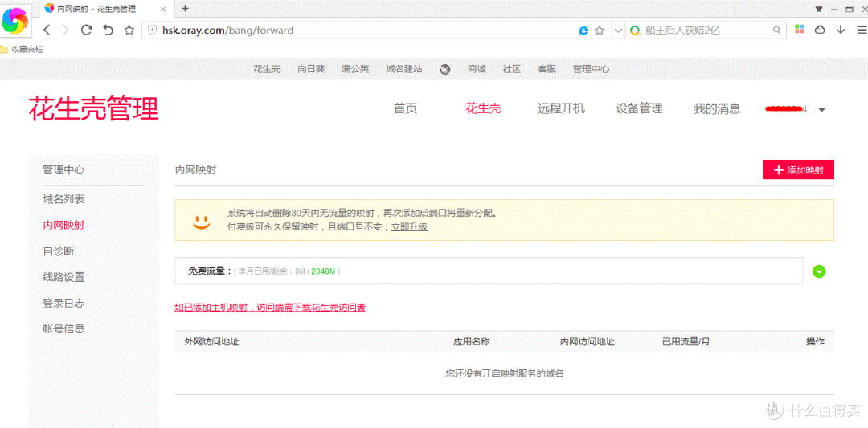Click the skin shirt icon in title bar
868x428 pixels.
coord(819,8)
